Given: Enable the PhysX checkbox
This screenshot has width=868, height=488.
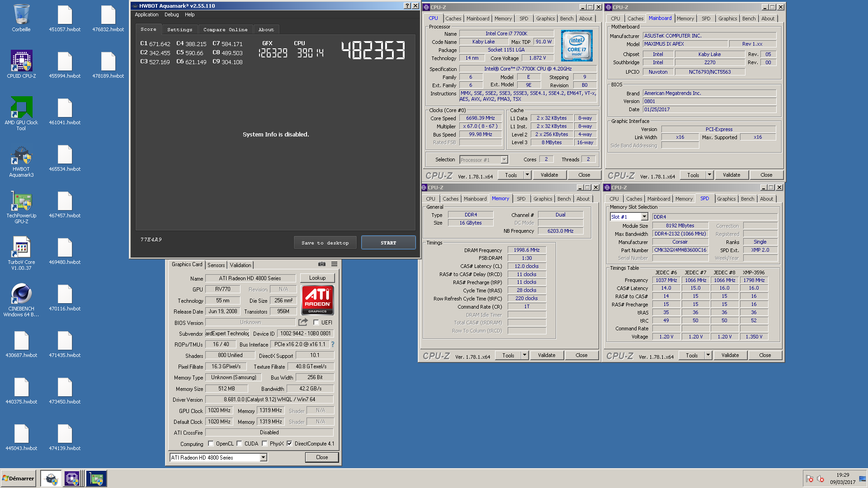Looking at the screenshot, I should tap(264, 444).
